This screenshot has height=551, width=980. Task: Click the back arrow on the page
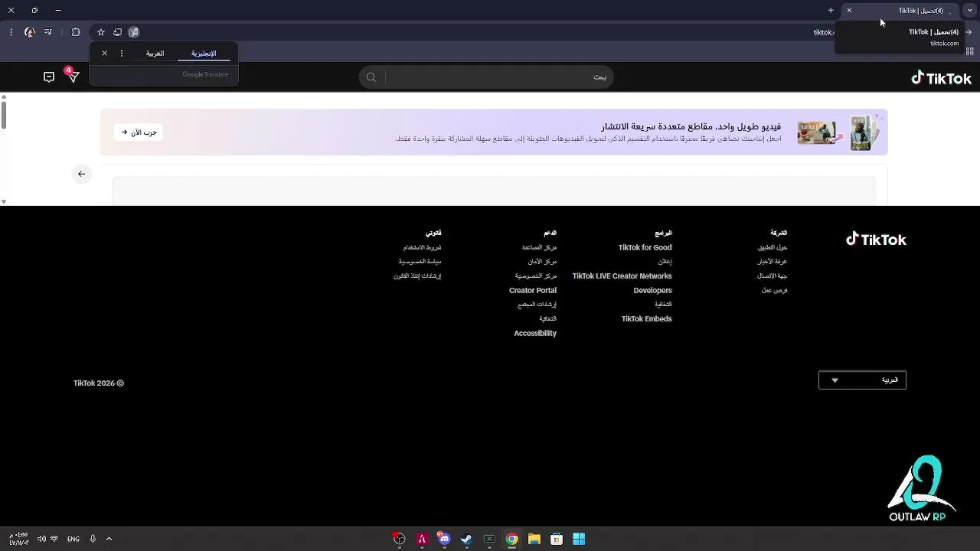(x=82, y=174)
